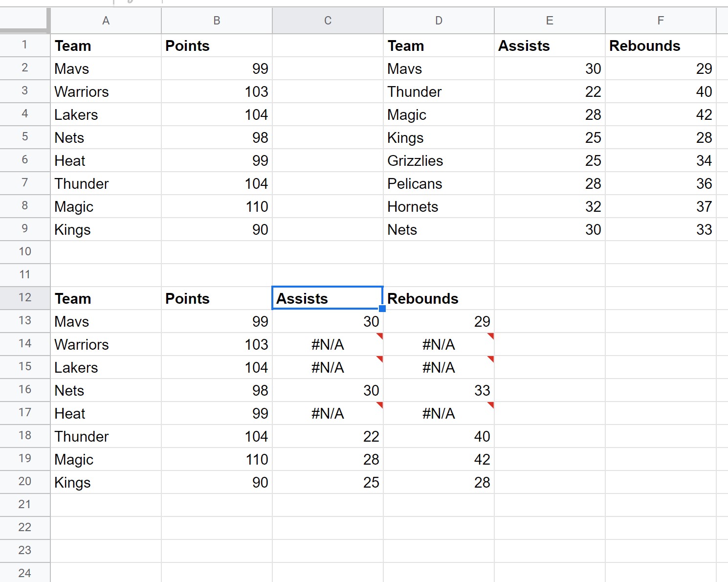Screen dimensions: 728x582
Task: Select the Assists cell in row 12
Action: coord(328,298)
